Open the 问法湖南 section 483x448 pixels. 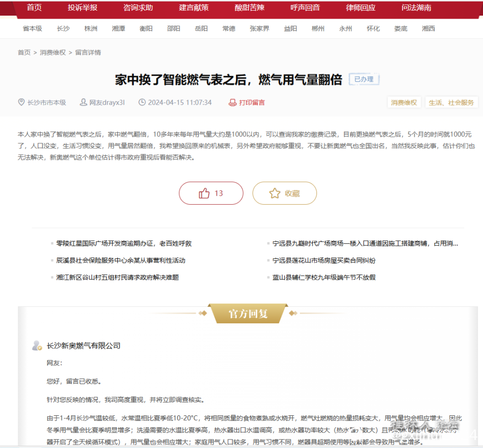[416, 8]
